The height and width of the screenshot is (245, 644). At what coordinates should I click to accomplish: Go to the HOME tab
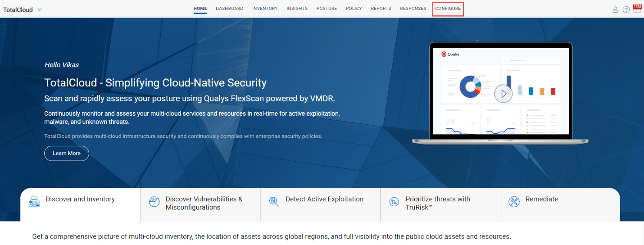click(x=200, y=9)
